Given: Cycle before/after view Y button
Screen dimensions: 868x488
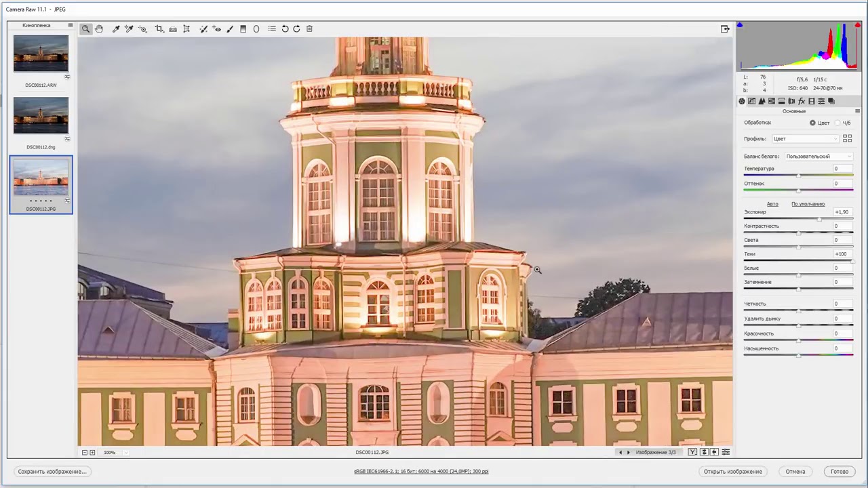Looking at the screenshot, I should pos(692,452).
